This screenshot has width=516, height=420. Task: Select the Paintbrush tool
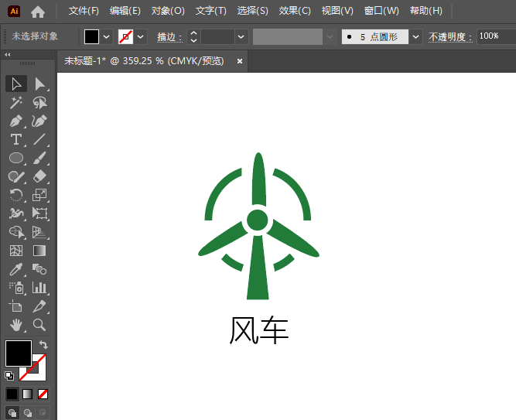(39, 158)
